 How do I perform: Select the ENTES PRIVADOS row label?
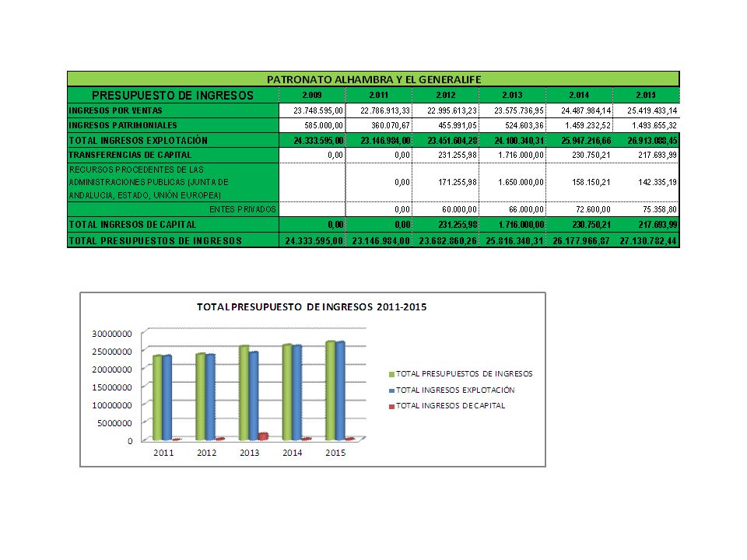point(243,209)
